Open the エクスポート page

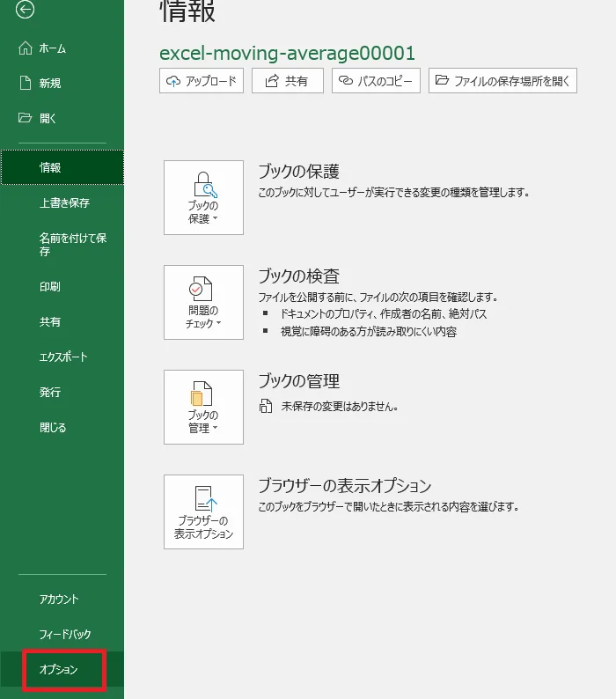63,357
